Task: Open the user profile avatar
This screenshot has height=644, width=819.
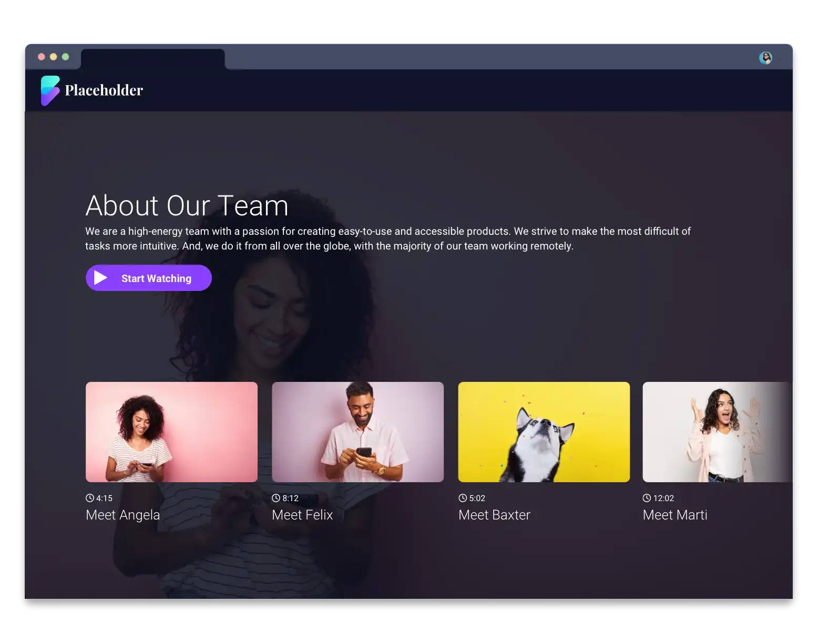Action: pyautogui.click(x=765, y=58)
